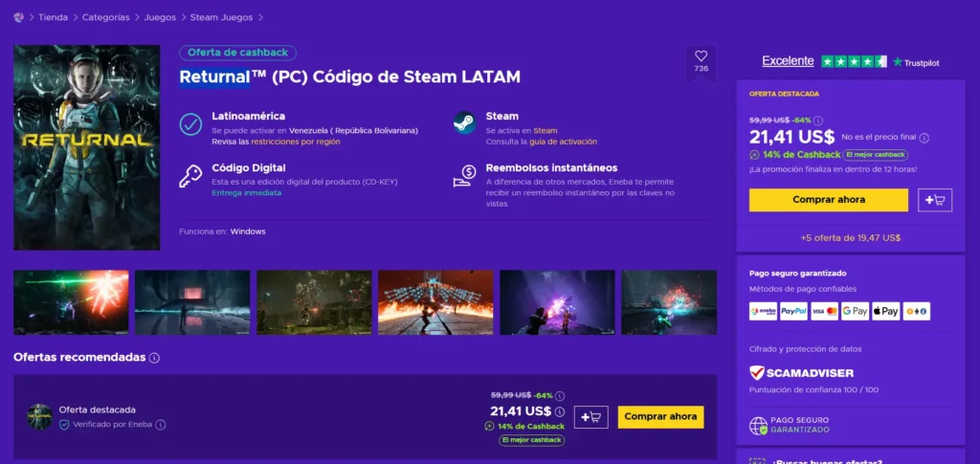The image size is (980, 464).
Task: Open info icon beside Verificado por Eneba
Action: pos(161,425)
